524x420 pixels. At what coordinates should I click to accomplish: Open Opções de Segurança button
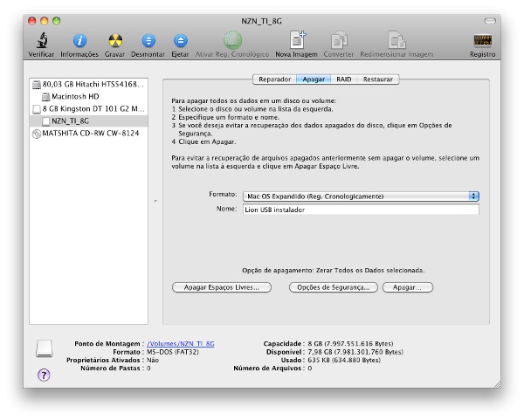(x=334, y=287)
